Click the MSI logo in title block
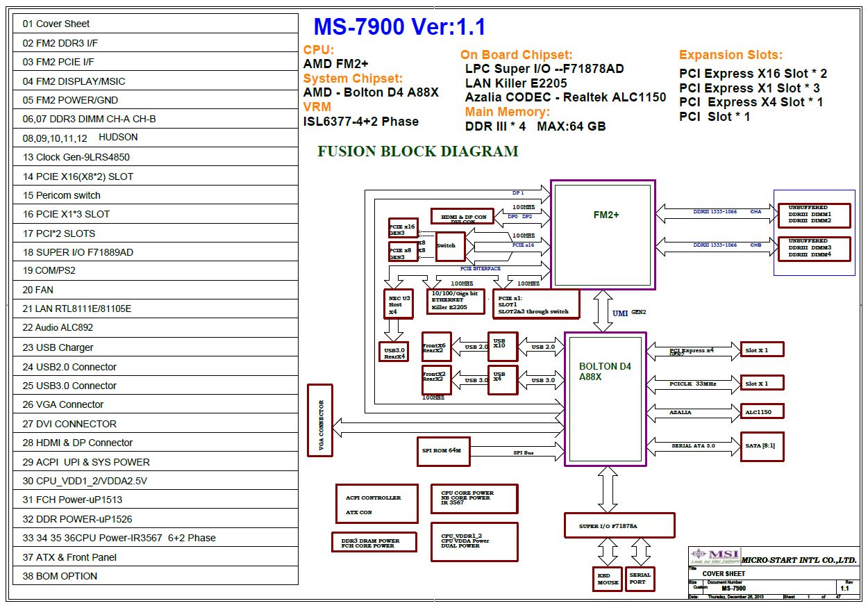 (x=715, y=556)
